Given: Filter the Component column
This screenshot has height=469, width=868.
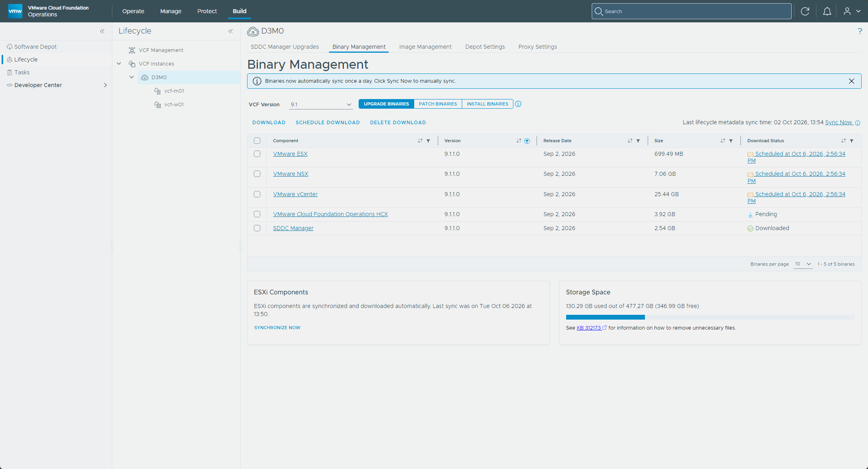Looking at the screenshot, I should (428, 141).
